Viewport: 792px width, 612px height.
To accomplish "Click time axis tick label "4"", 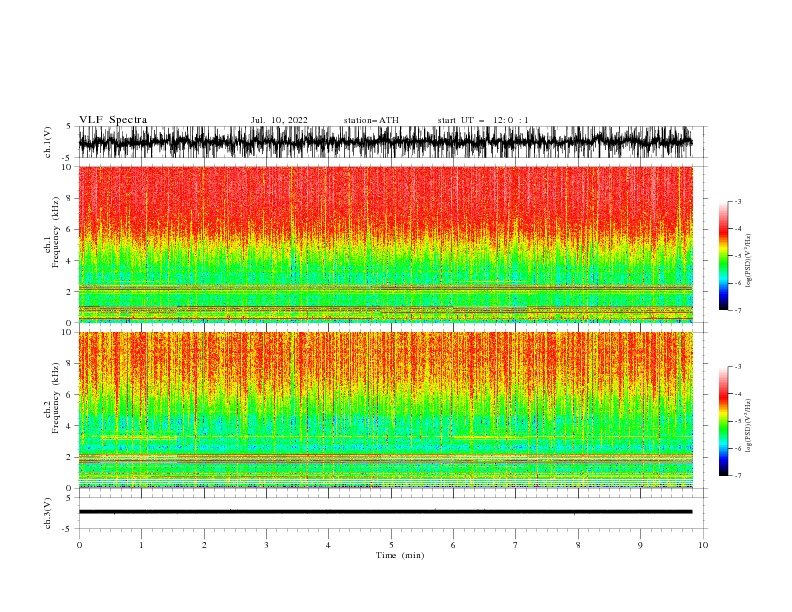I will click(x=328, y=545).
